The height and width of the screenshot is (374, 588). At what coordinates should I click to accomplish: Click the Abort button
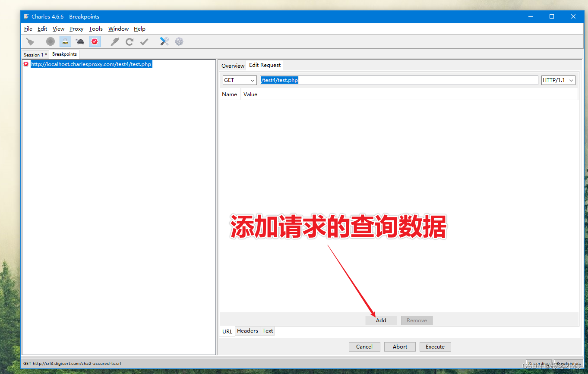point(400,346)
